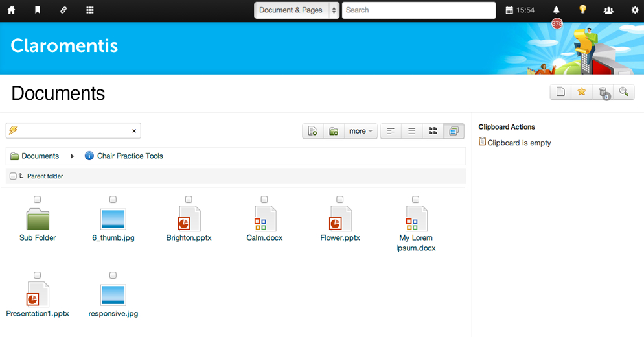Click the light bulb ideas icon
Screen dimensions: 644x354
pyautogui.click(x=582, y=10)
